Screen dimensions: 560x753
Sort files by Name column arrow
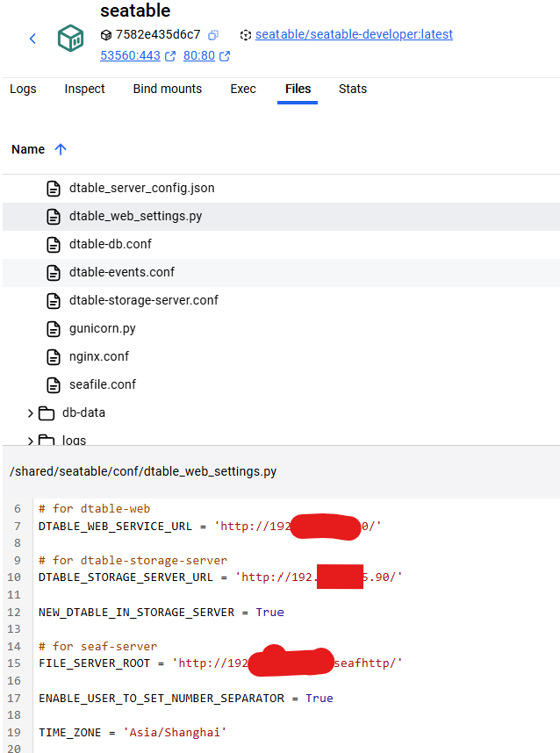(61, 149)
